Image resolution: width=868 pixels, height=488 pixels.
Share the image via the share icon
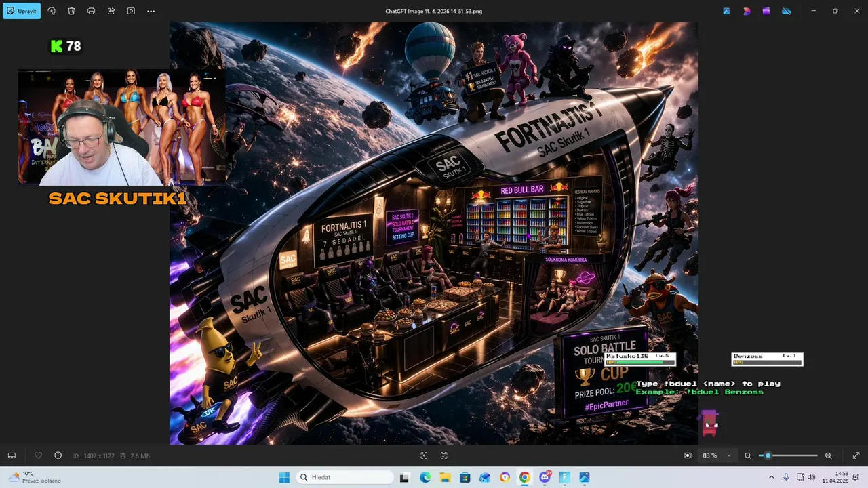[111, 11]
